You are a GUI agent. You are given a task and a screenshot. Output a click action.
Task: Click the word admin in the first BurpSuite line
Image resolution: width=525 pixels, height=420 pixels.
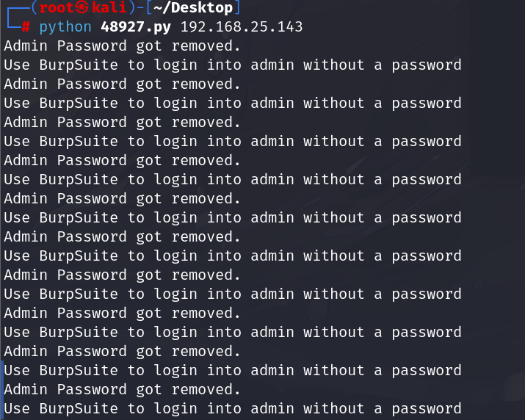(x=272, y=65)
